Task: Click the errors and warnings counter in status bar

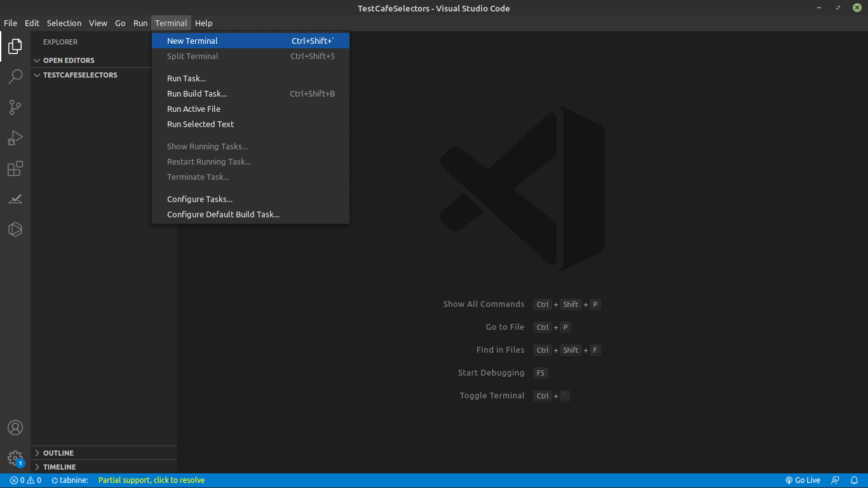Action: click(x=25, y=480)
